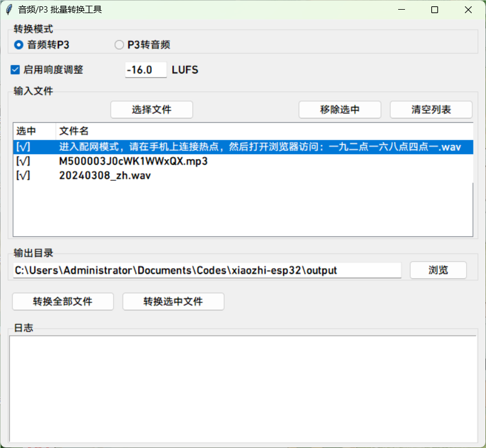Image resolution: width=486 pixels, height=448 pixels.
Task: Disable the 启用响度调整 checkbox
Action: (x=15, y=70)
